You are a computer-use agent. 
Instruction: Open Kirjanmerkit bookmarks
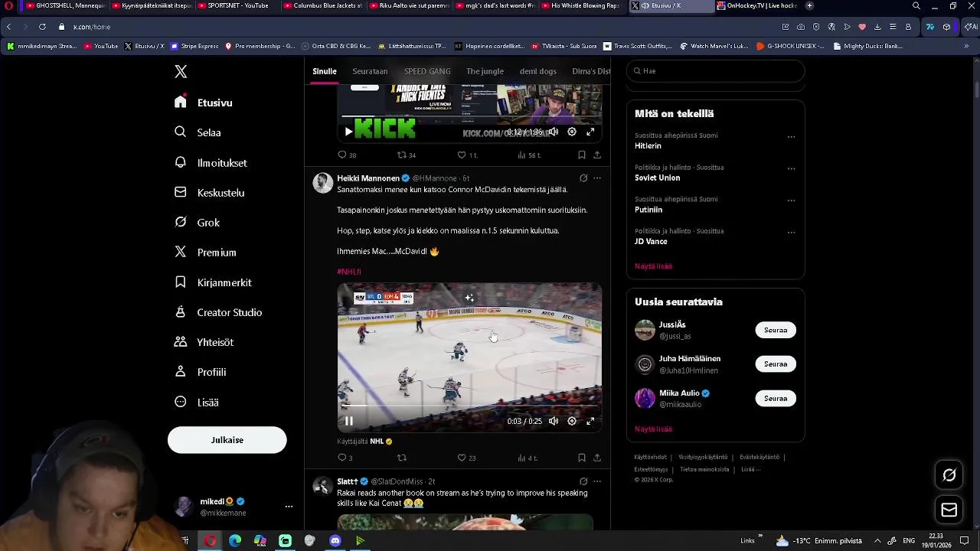[213, 282]
